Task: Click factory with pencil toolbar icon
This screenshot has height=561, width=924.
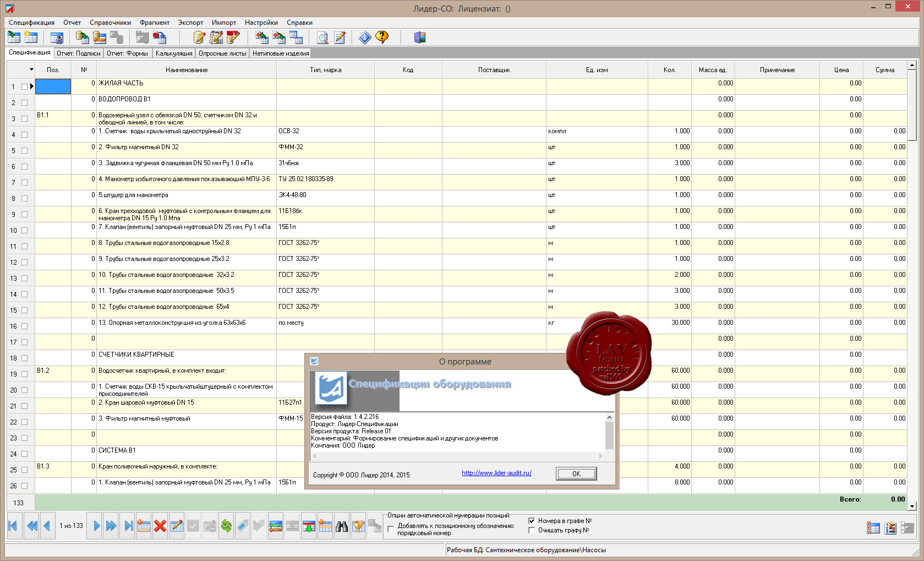Action: 216,37
